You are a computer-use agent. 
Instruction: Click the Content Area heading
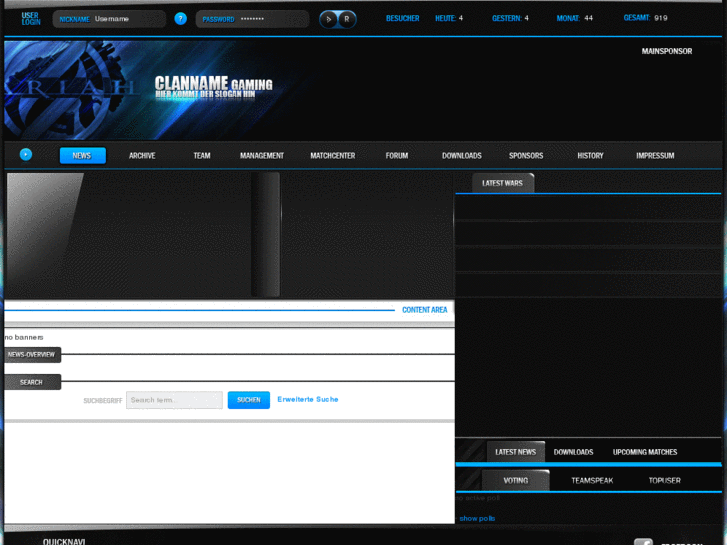tap(425, 310)
